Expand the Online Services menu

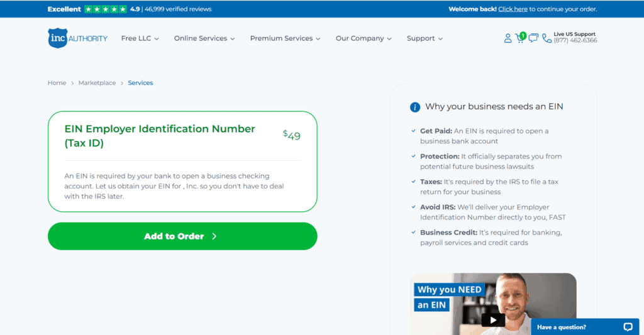[x=204, y=38]
